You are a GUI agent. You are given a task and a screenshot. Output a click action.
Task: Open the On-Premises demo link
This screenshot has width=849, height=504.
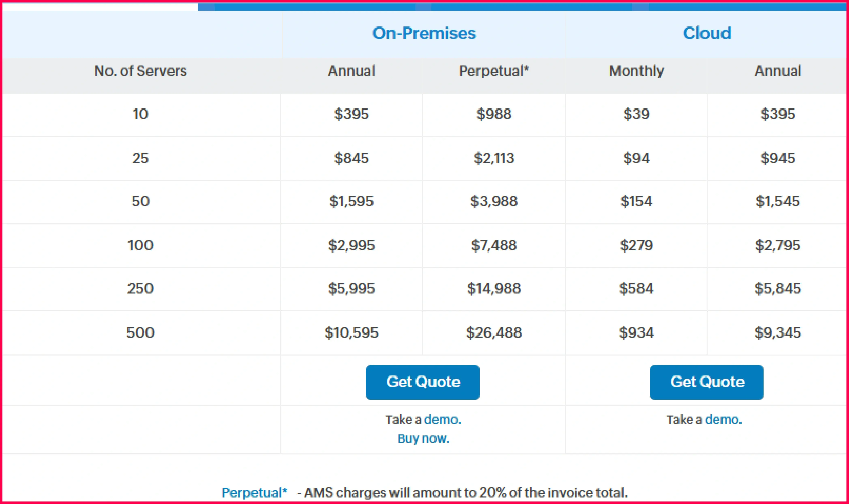point(442,419)
